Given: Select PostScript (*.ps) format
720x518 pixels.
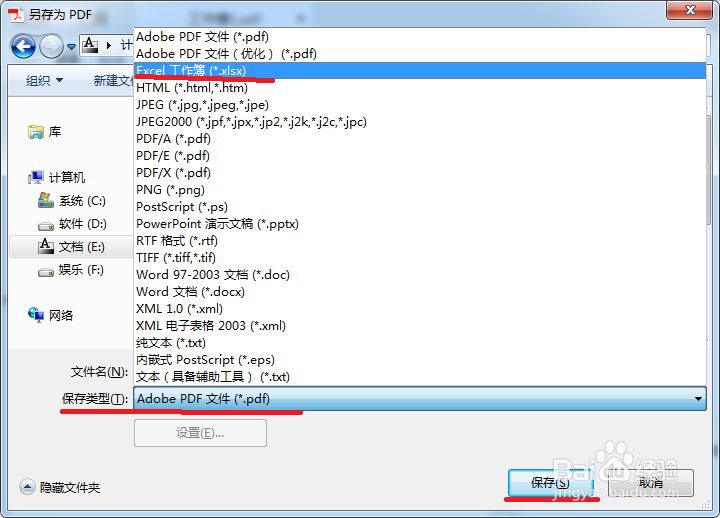Looking at the screenshot, I should (420, 207).
